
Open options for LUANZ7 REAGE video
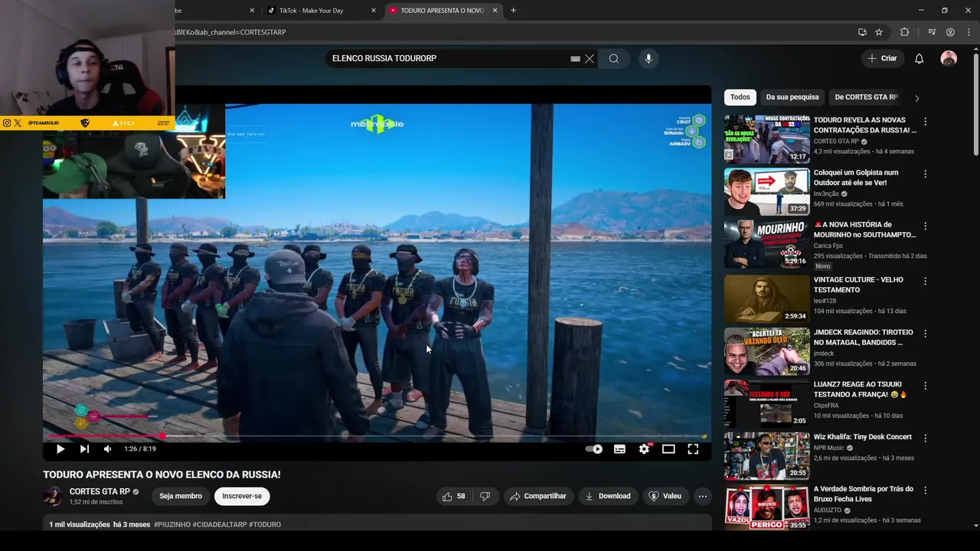[x=925, y=386]
